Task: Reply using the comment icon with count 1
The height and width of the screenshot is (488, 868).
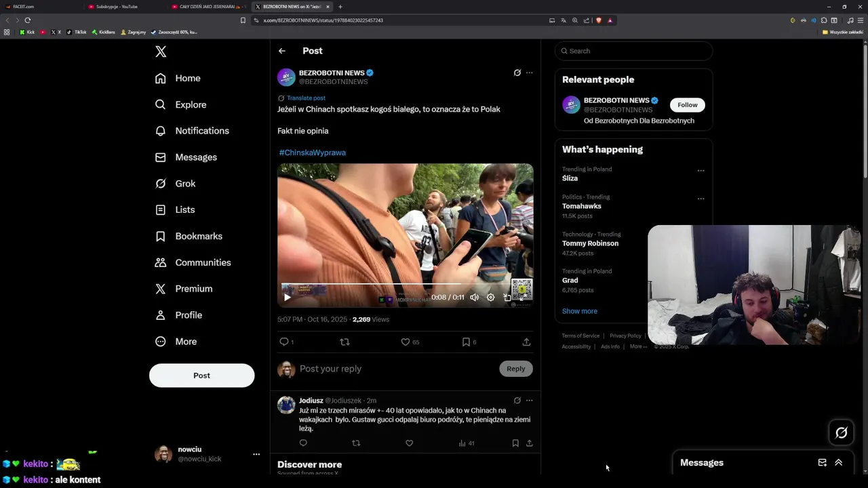Action: (x=286, y=342)
